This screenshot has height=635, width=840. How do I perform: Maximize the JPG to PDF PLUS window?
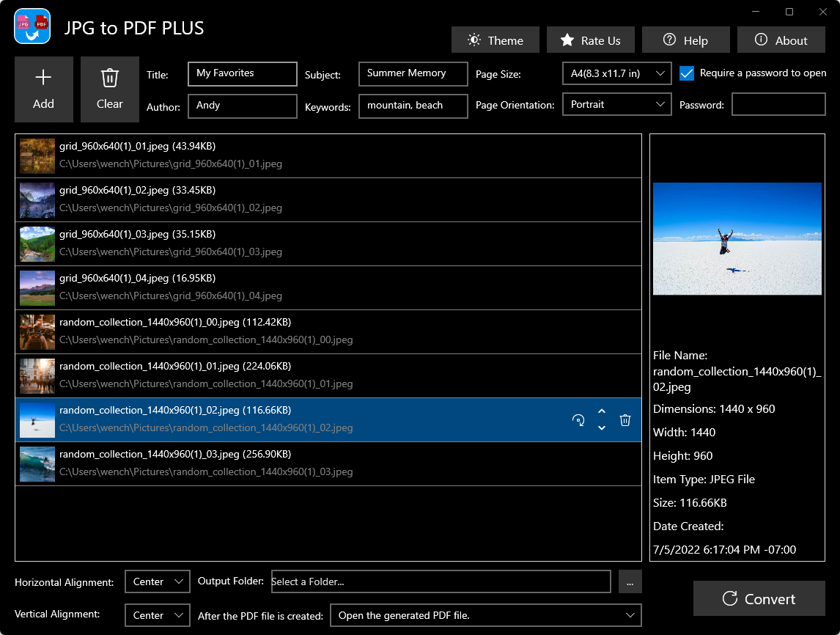789,12
